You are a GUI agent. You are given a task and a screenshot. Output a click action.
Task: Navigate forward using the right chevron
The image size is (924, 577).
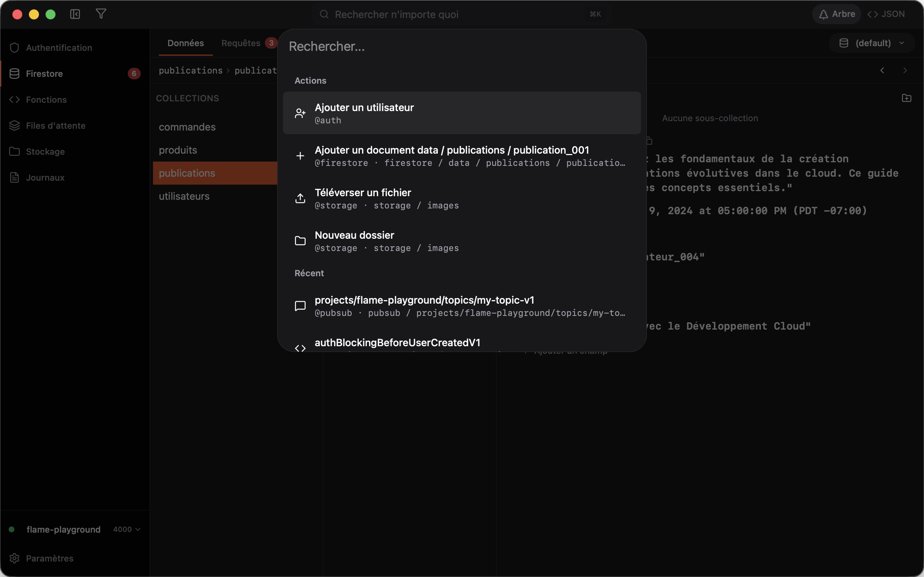(x=905, y=70)
